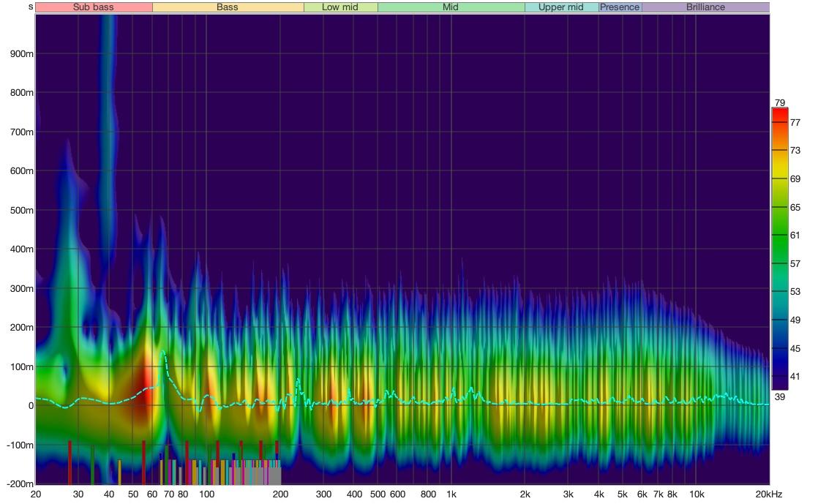Click the 400m time axis label
This screenshot has width=818, height=504.
pos(22,249)
